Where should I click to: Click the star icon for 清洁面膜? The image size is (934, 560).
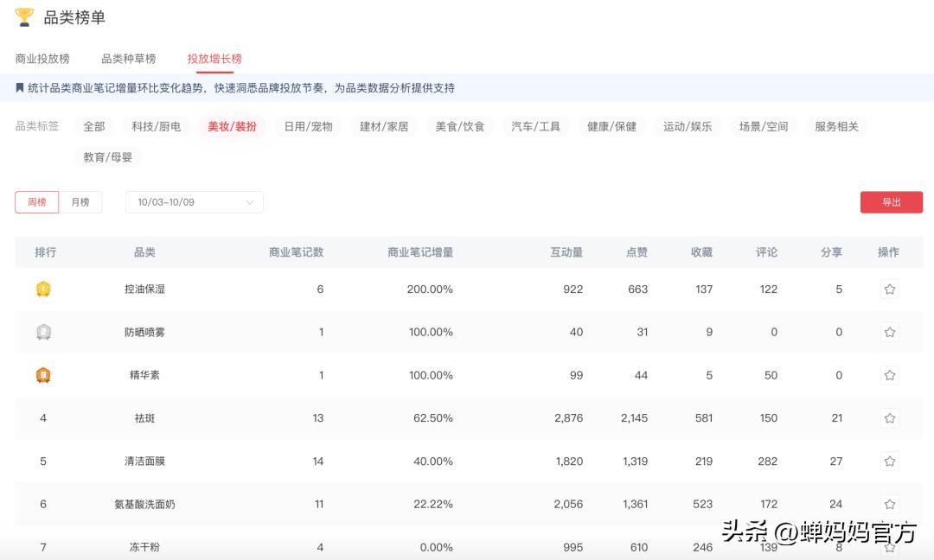tap(890, 461)
